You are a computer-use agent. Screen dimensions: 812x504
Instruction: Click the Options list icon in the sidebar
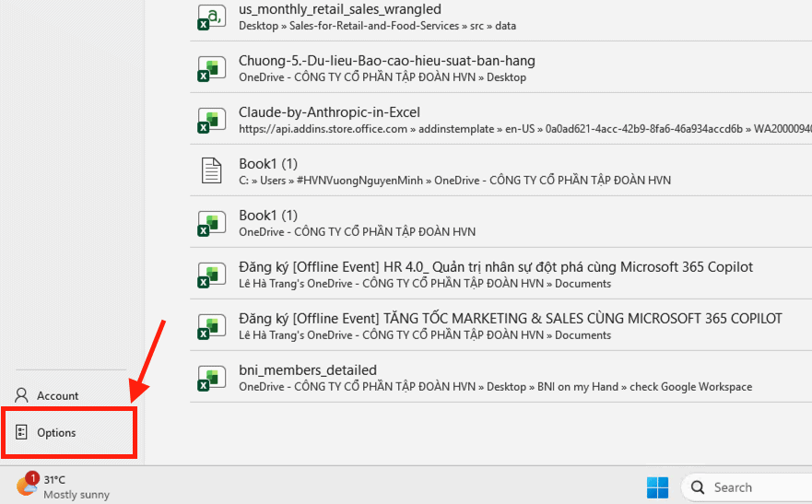[x=22, y=432]
